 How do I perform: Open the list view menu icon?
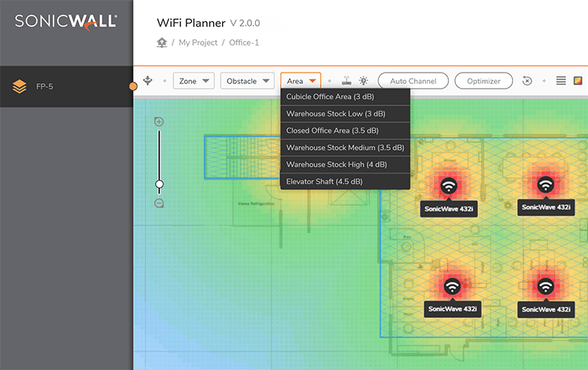561,81
